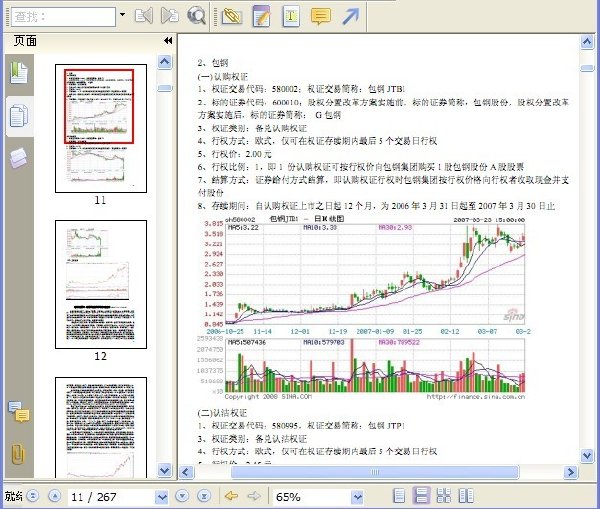Click the horizontal scrollbar thumb
The image size is (600, 509).
[375, 472]
